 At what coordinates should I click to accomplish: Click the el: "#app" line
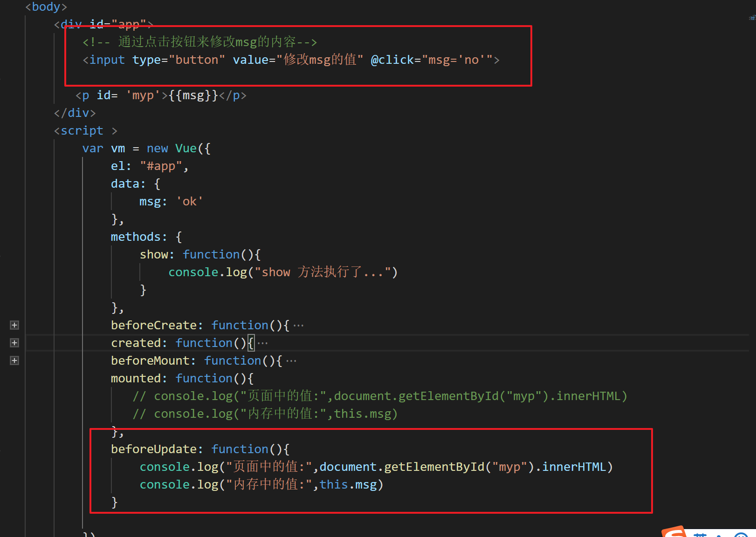point(150,166)
